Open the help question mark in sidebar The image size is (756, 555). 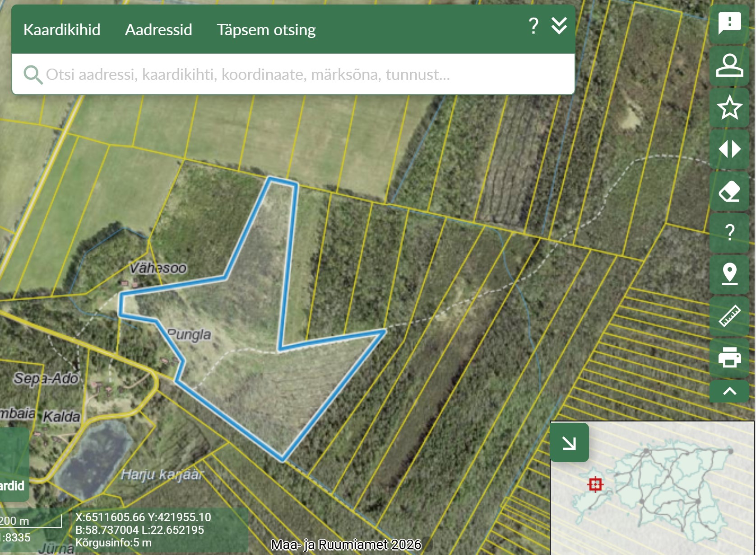pos(729,233)
